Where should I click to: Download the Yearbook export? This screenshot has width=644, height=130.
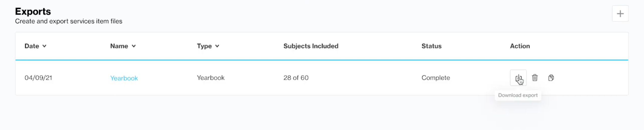coord(518,78)
